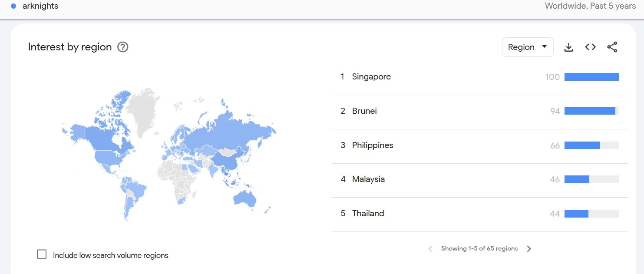
Task: Click the Malaysia interest bar
Action: tap(591, 179)
